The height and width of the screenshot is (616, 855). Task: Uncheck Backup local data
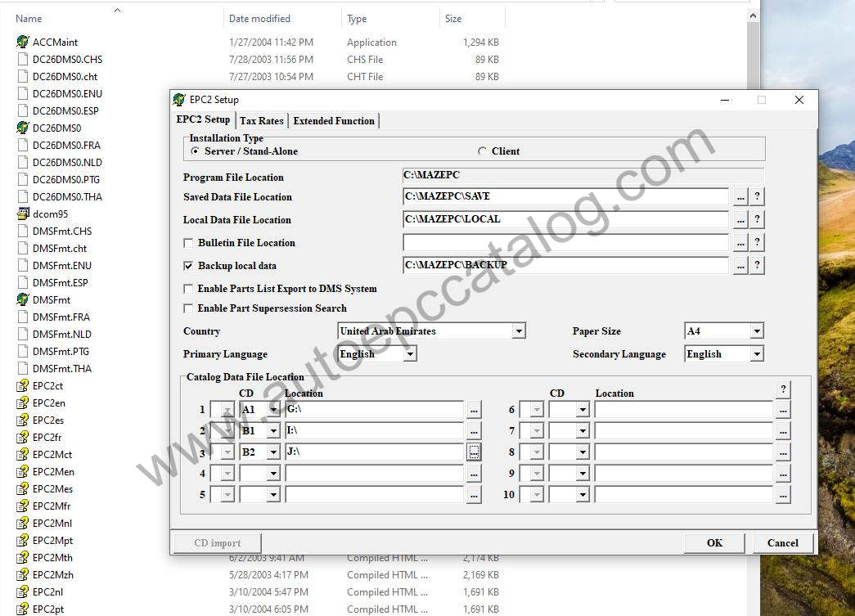(188, 266)
